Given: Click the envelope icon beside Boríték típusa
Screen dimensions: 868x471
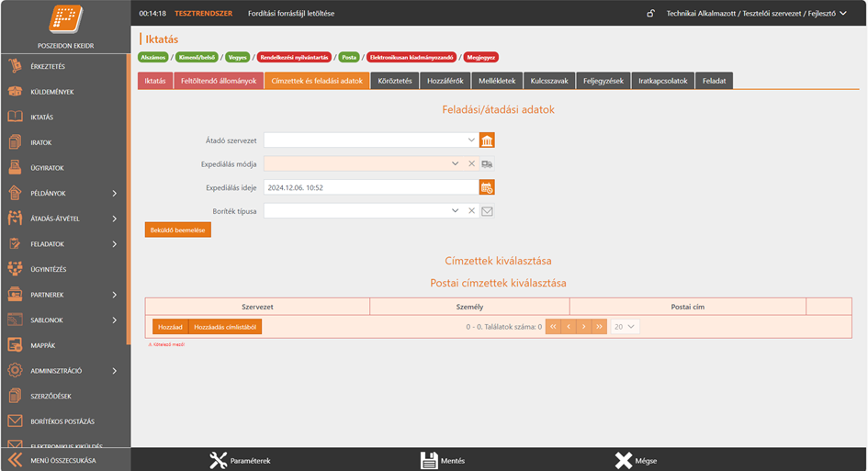Looking at the screenshot, I should point(487,211).
